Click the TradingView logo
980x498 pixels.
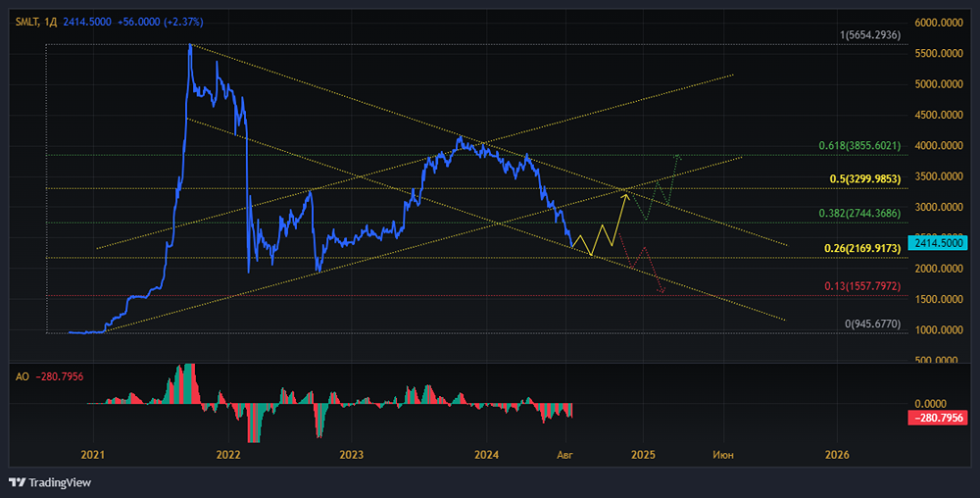click(x=50, y=482)
